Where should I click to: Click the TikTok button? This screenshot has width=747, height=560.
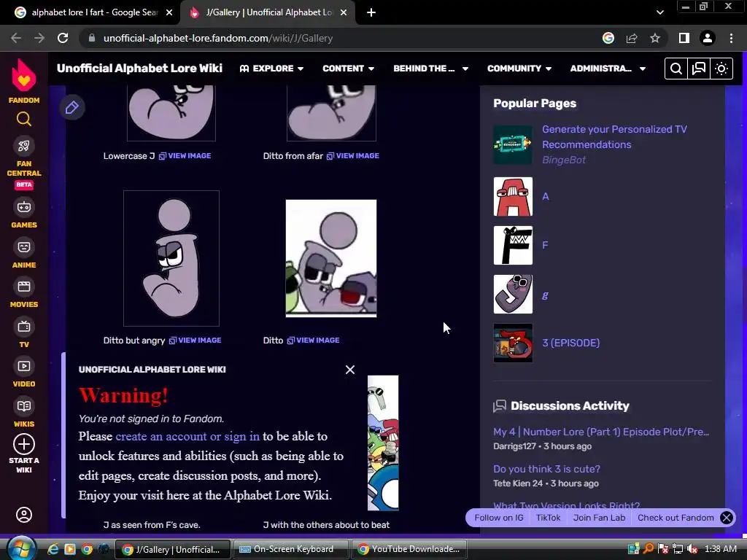click(x=548, y=518)
